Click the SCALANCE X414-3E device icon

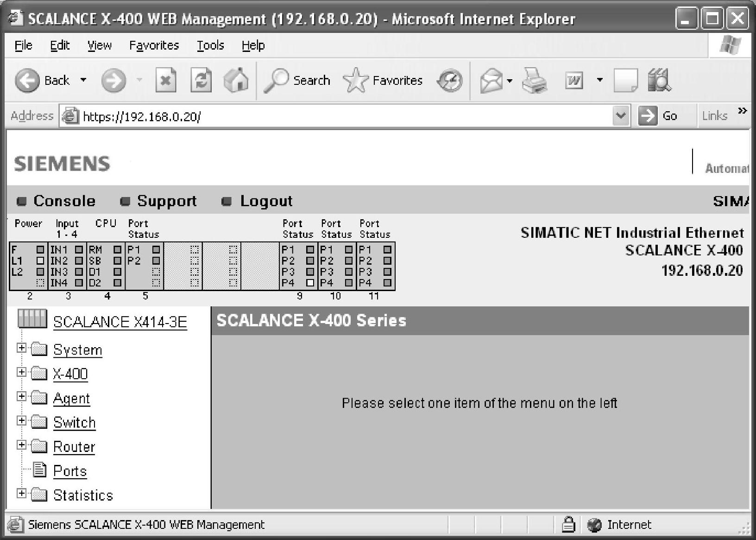click(32, 319)
